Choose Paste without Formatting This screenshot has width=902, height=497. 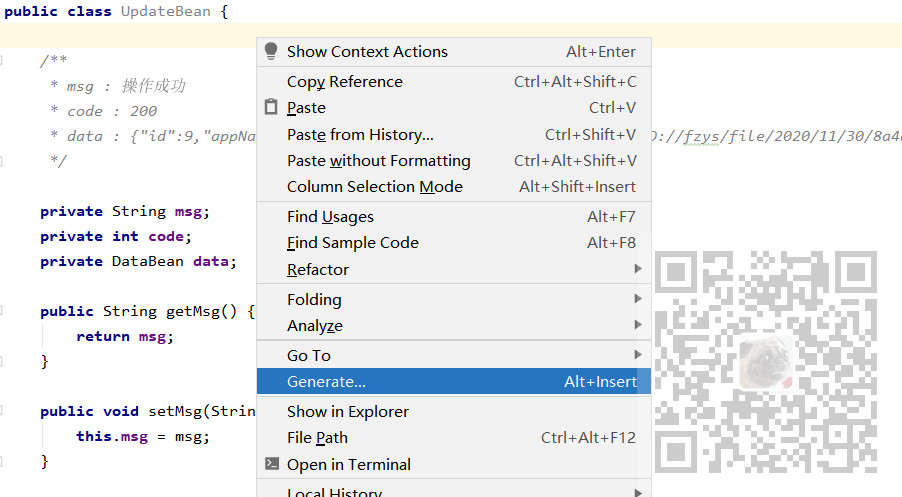point(378,161)
